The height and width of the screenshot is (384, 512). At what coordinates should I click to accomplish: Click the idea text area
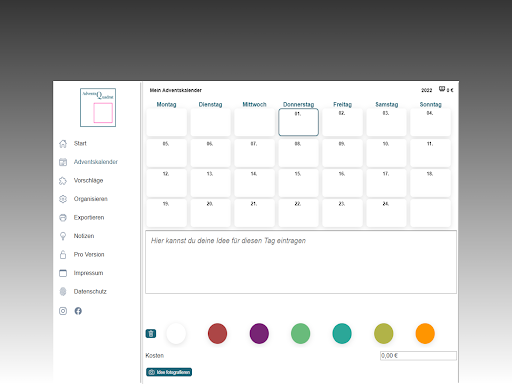coord(301,262)
